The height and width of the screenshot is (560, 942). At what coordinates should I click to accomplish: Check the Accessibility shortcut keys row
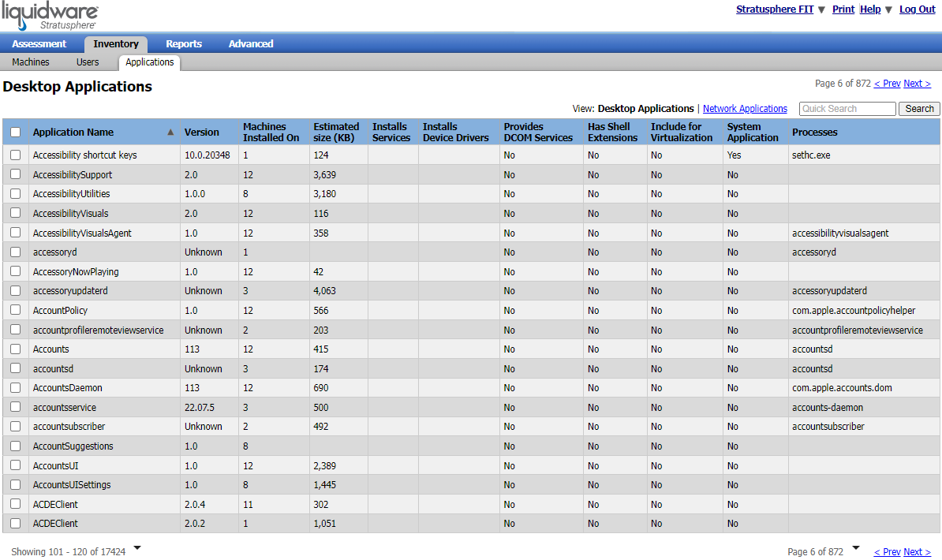pyautogui.click(x=16, y=155)
